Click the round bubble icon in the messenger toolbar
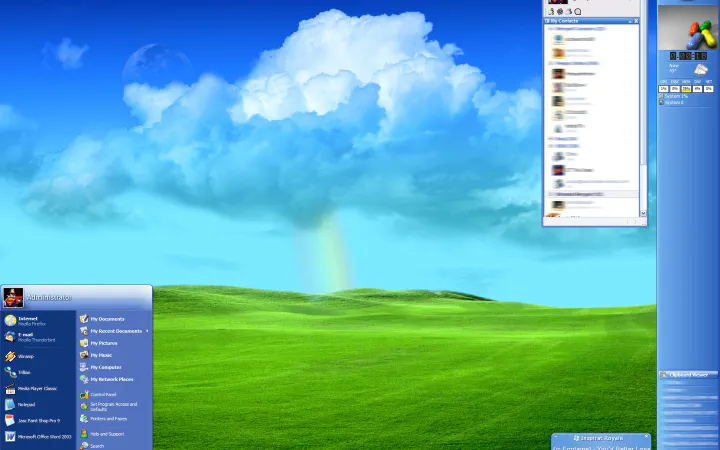Screen dimensions: 720x450 [578, 11]
